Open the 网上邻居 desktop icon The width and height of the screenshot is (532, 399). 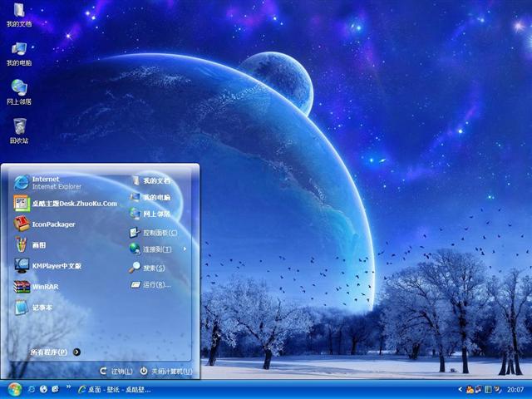pyautogui.click(x=19, y=92)
